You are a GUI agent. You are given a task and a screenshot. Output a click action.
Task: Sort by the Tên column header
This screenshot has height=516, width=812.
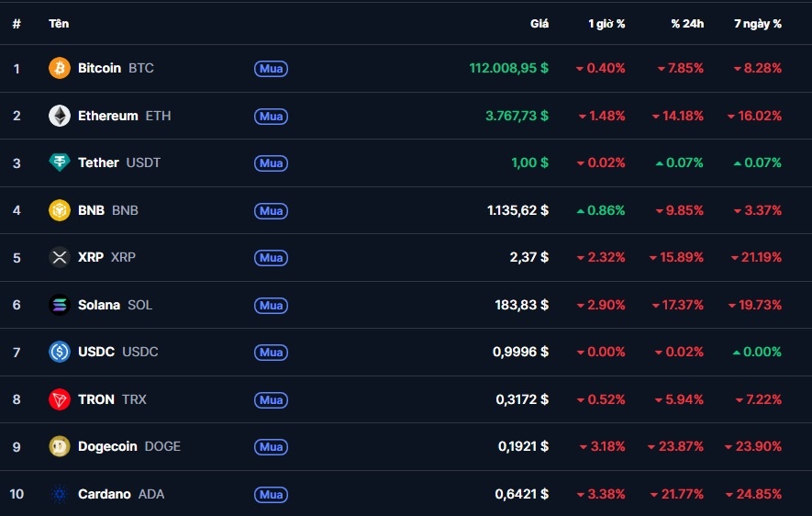(x=59, y=24)
